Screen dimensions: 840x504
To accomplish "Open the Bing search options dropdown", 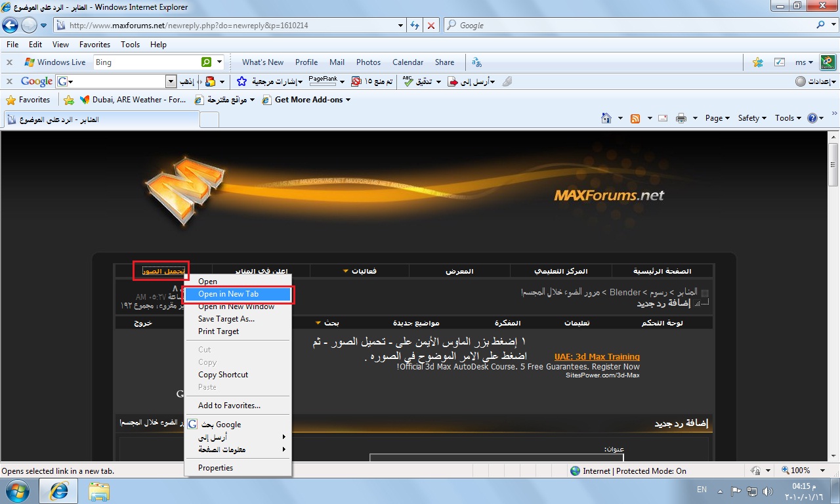I will 219,62.
